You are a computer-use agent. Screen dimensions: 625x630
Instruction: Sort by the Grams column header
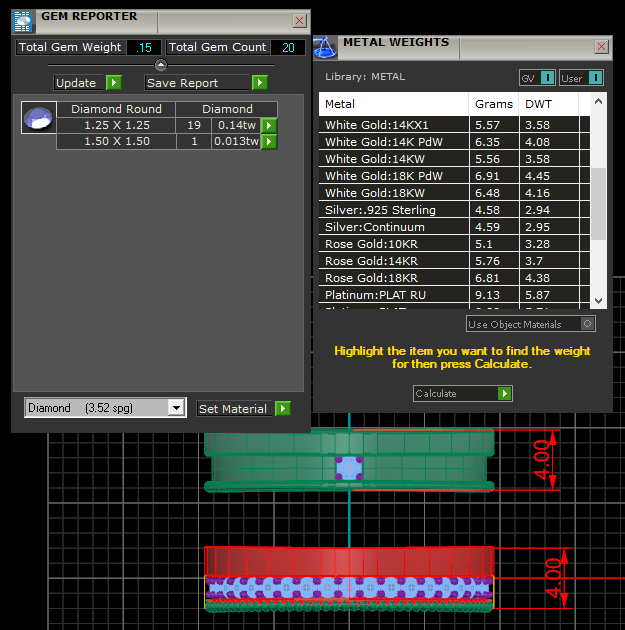[494, 104]
